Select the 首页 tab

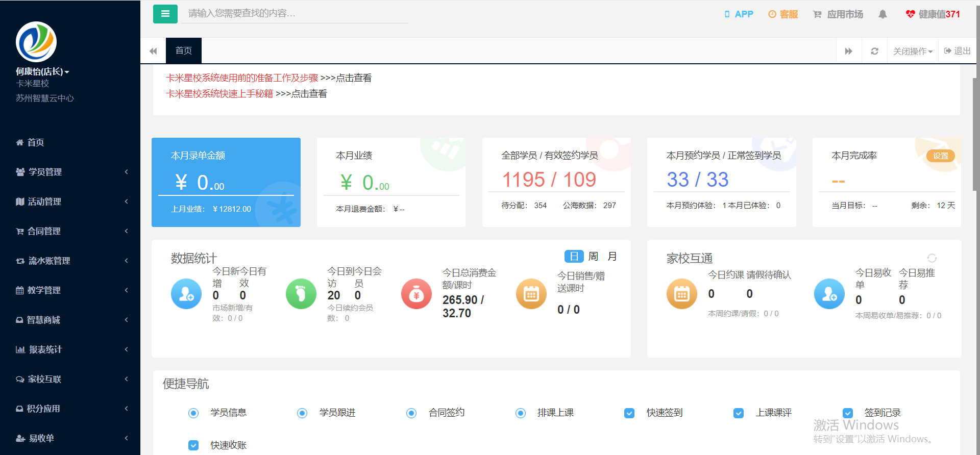tap(184, 50)
